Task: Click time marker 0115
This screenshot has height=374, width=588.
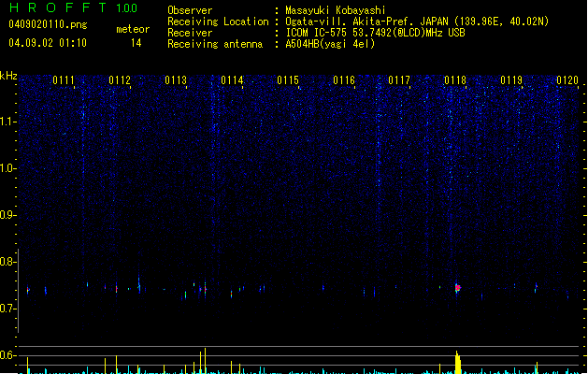Action: 288,80
